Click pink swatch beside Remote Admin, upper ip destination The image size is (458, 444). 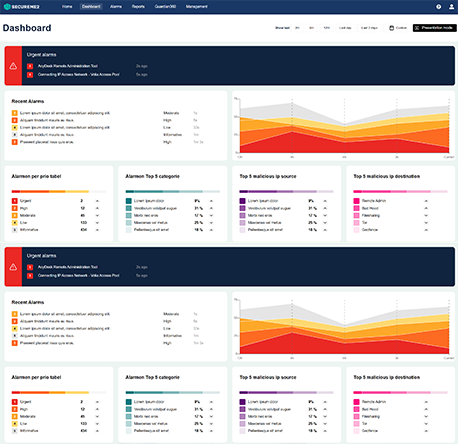pyautogui.click(x=356, y=201)
